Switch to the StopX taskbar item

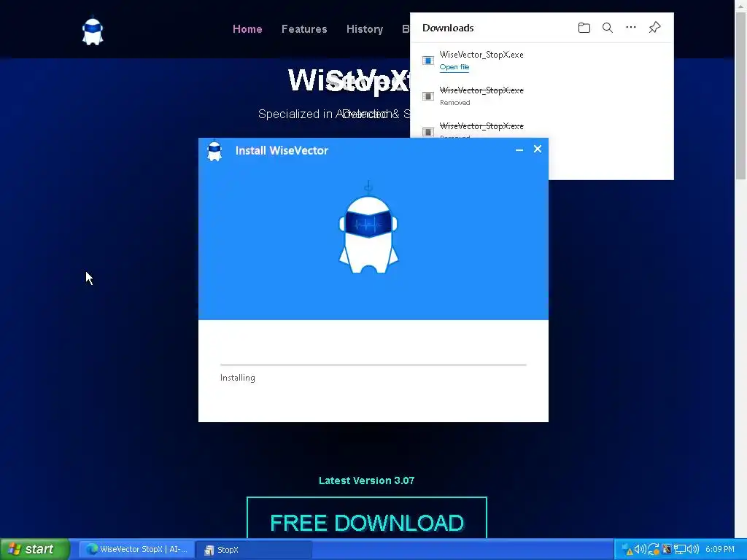253,550
